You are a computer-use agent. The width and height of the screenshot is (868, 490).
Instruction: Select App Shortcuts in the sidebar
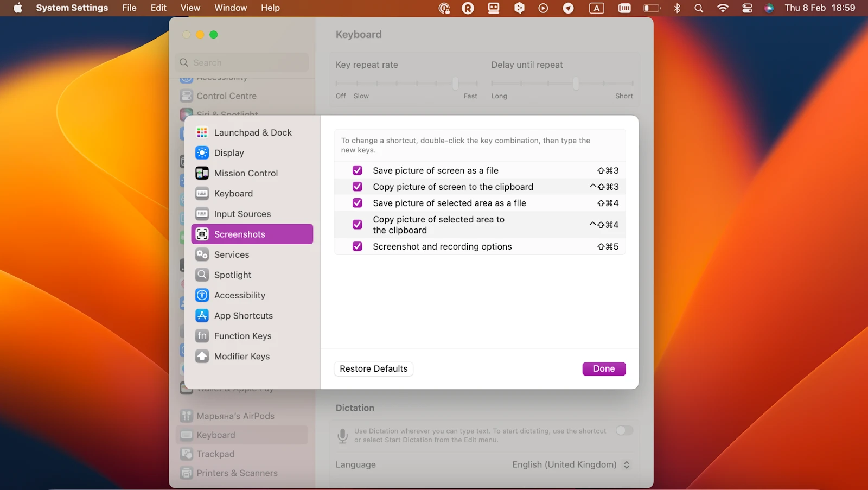click(x=243, y=315)
